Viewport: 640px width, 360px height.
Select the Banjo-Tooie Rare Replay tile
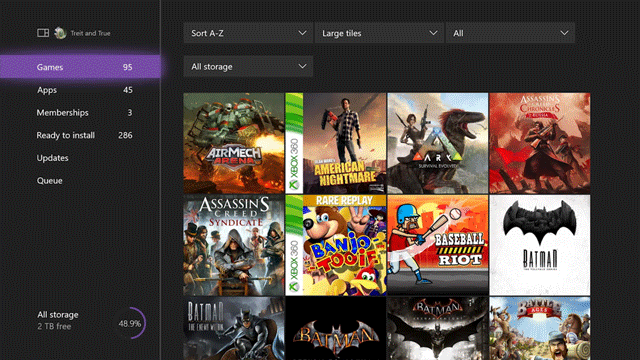click(x=336, y=245)
